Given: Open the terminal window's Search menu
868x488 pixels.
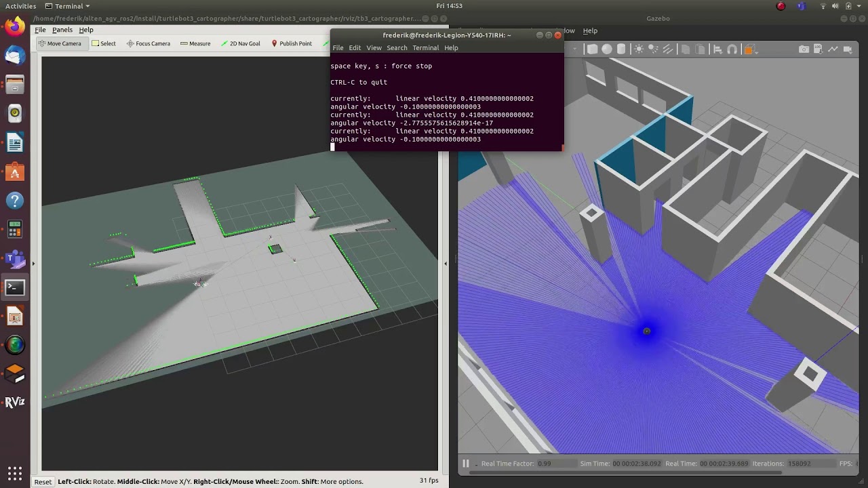Looking at the screenshot, I should (x=397, y=48).
